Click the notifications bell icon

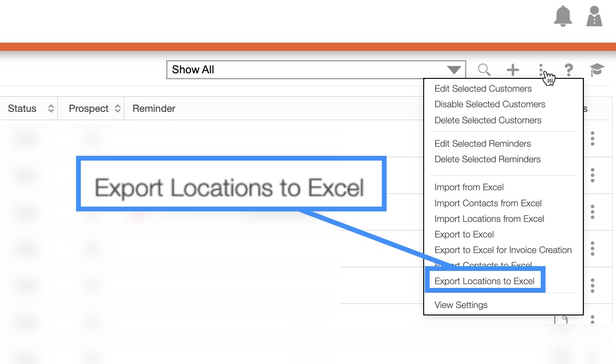[563, 17]
